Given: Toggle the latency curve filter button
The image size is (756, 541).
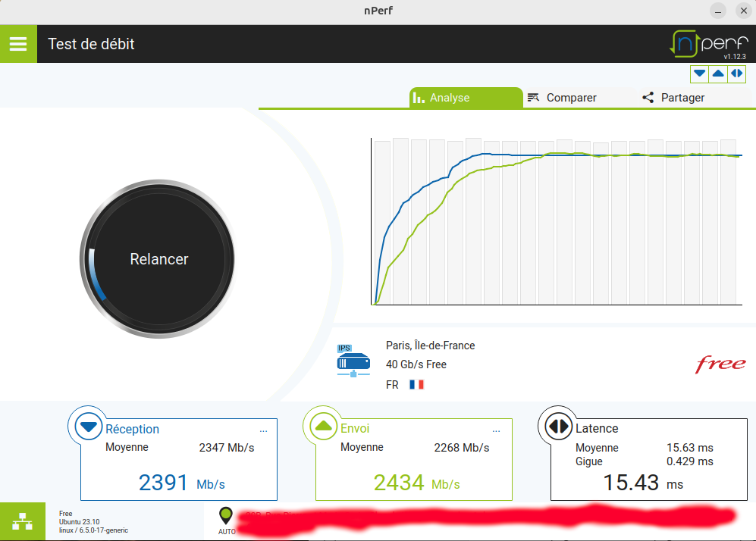Looking at the screenshot, I should (736, 73).
